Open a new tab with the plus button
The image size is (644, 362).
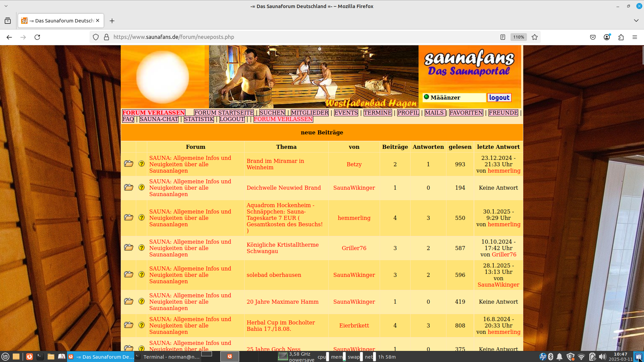112,21
